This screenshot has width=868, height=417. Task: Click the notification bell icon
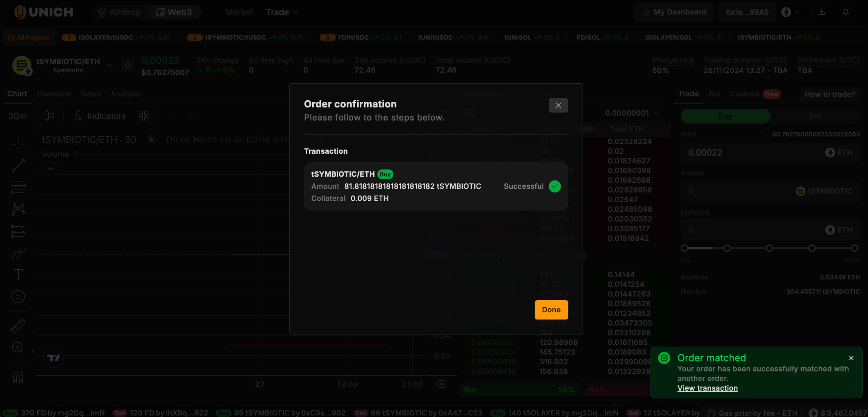(846, 12)
